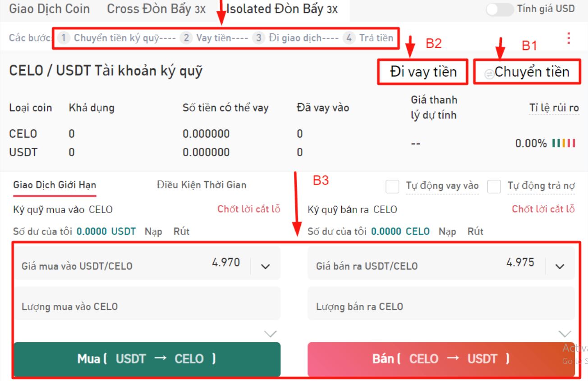Expand the sell amount percentage chevron

(565, 334)
